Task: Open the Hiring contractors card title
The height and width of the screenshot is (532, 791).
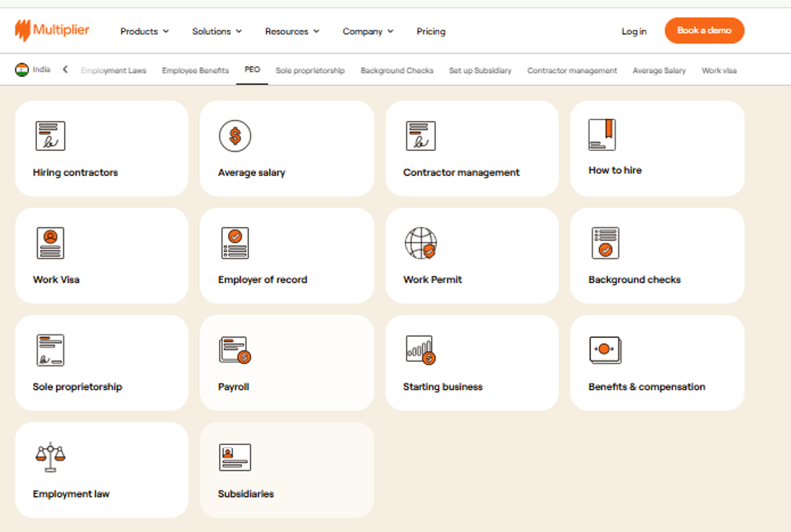Action: 75,173
